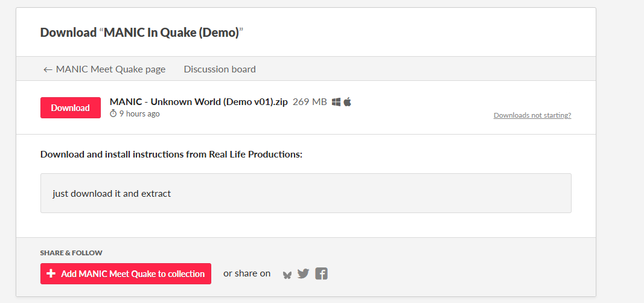Click the '9 hours ago' timestamp
This screenshot has height=303, width=644.
(x=139, y=113)
